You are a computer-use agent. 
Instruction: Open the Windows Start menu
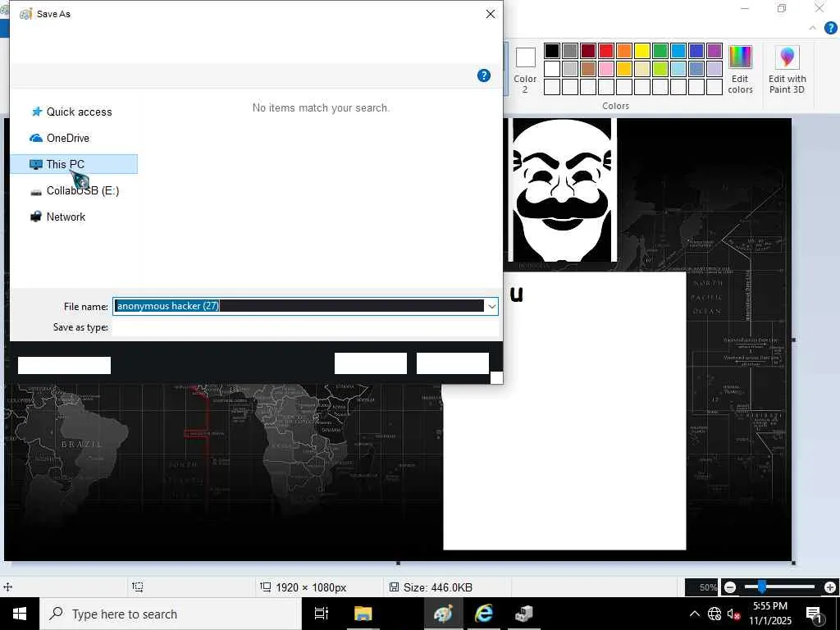click(20, 614)
